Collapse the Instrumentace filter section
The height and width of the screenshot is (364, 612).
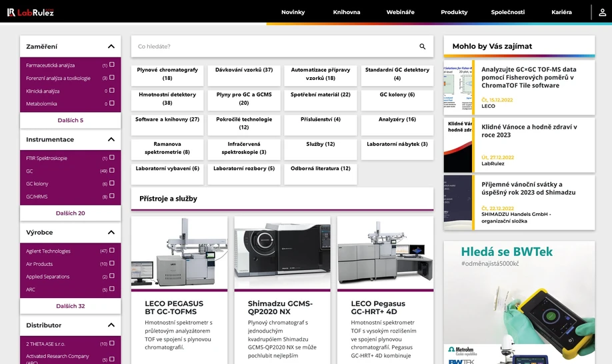[111, 139]
